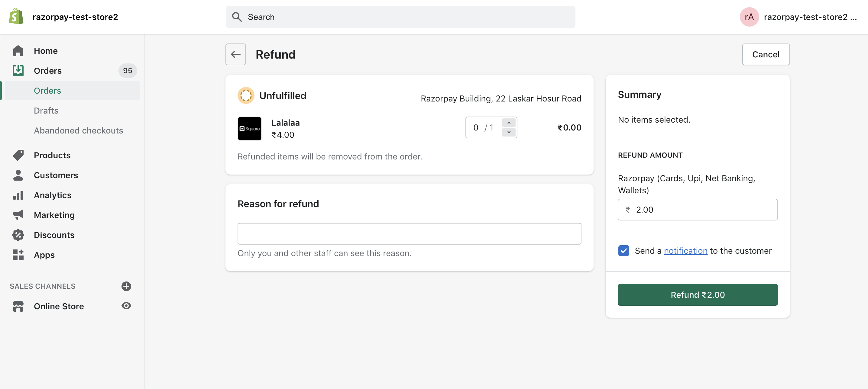Click the refund amount field
868x389 pixels.
click(698, 210)
